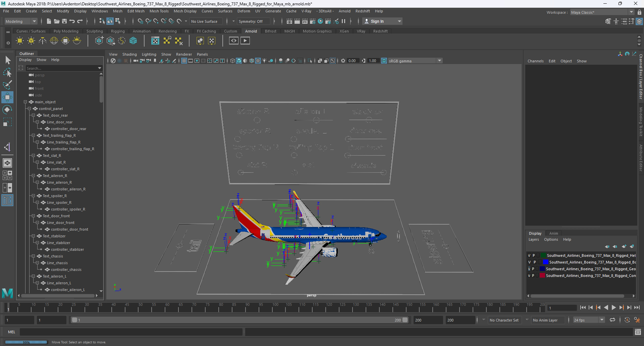Image resolution: width=644 pixels, height=346 pixels.
Task: Click the script editor icon
Action: [638, 332]
